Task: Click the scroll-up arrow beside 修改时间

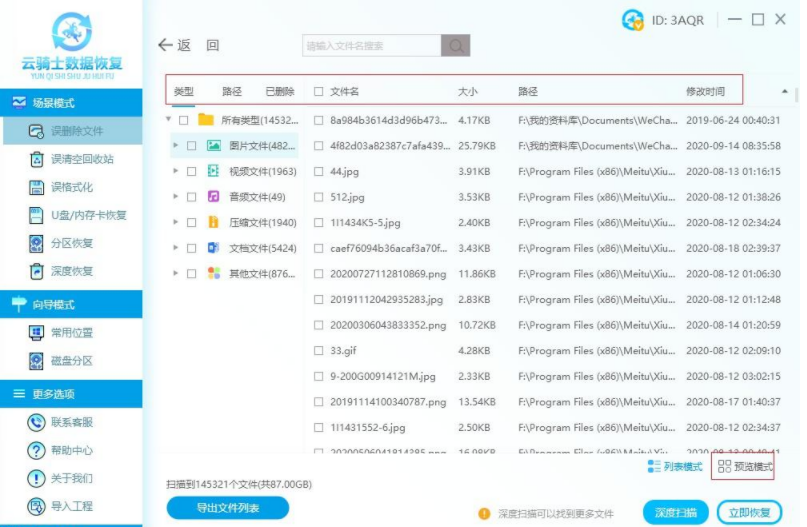Action: 784,92
